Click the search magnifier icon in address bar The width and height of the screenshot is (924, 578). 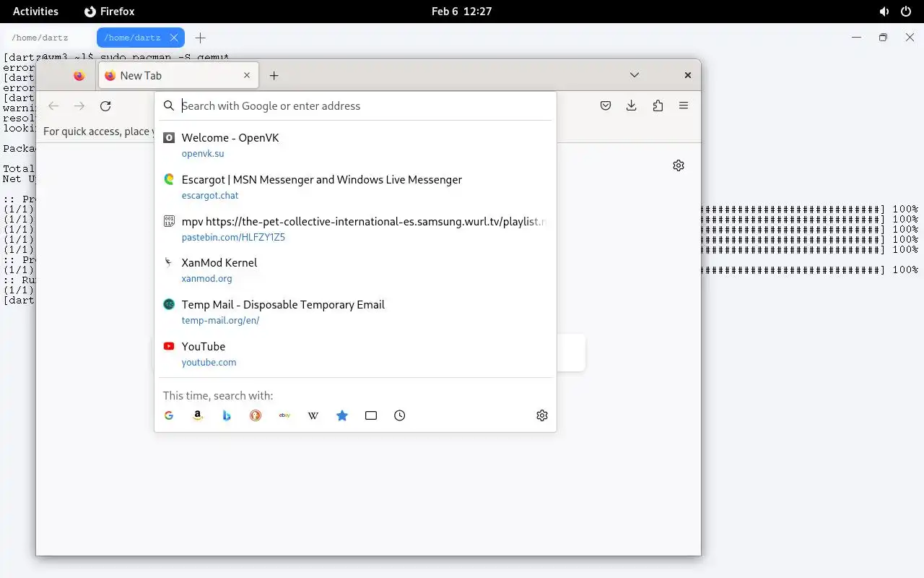[x=169, y=106]
